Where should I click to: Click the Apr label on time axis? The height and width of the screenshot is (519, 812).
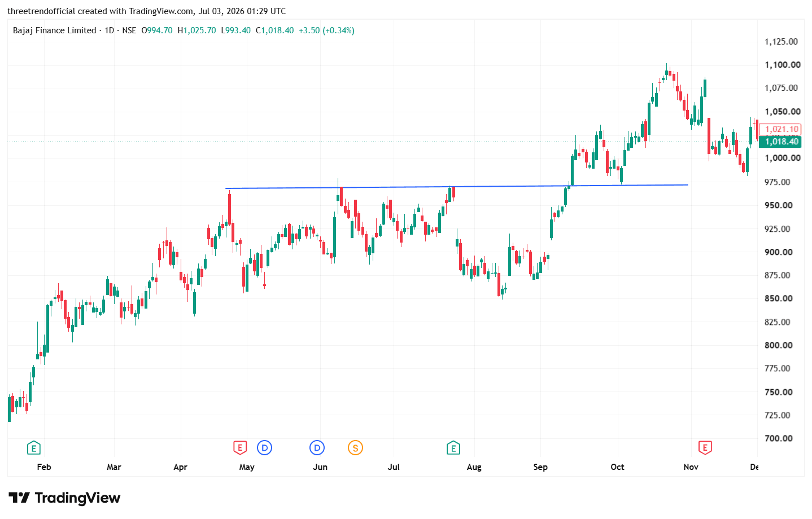point(180,467)
